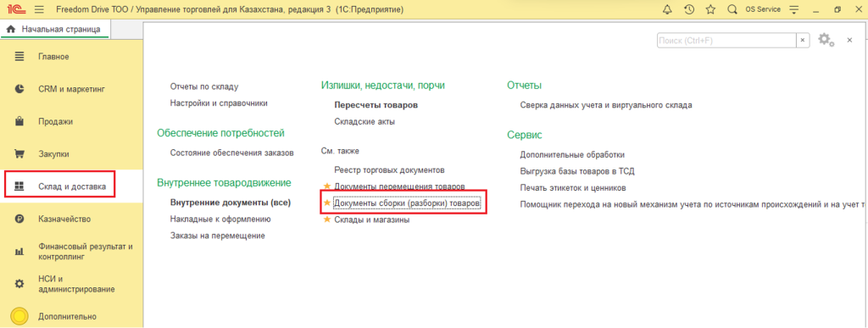Open Внутренние документы (все)

coord(231,203)
